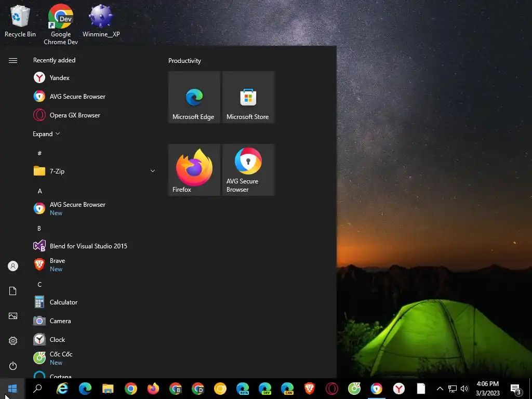Click the Productivity group title
This screenshot has height=399, width=532.
point(184,61)
